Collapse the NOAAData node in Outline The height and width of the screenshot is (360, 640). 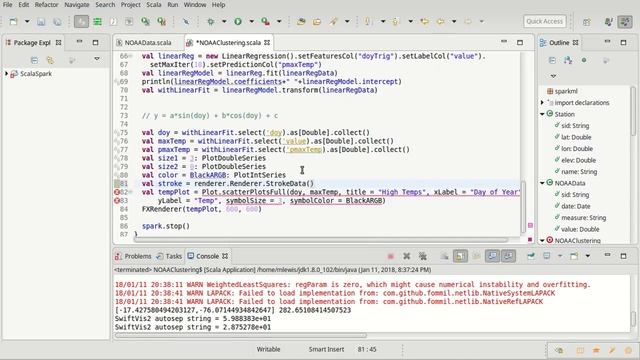click(542, 183)
